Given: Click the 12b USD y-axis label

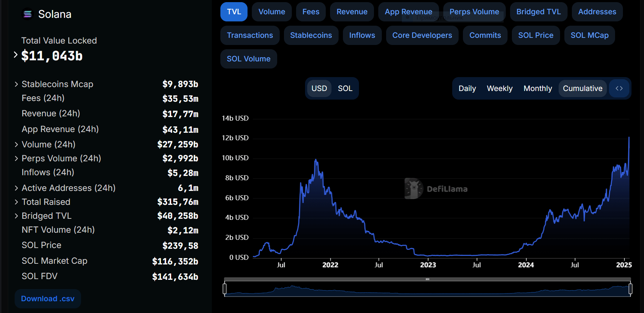Looking at the screenshot, I should pos(235,138).
